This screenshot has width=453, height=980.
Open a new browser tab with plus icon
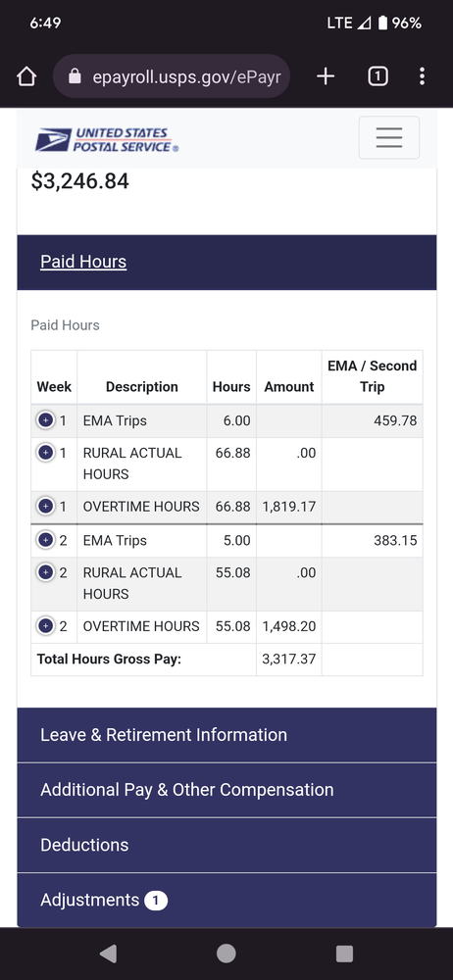pyautogui.click(x=326, y=76)
